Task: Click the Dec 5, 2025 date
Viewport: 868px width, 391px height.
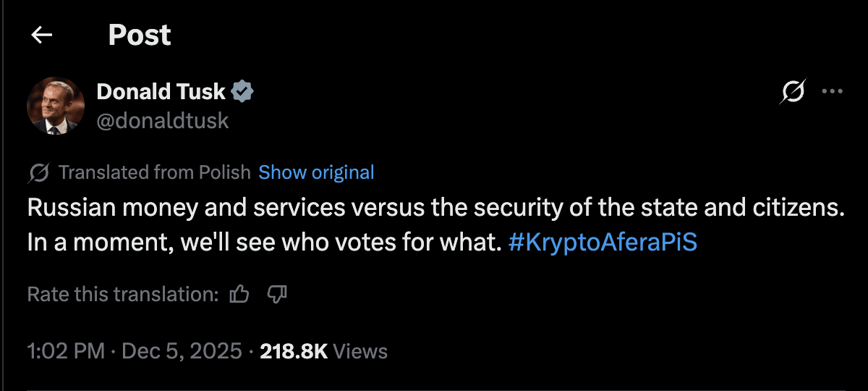Action: coord(182,352)
